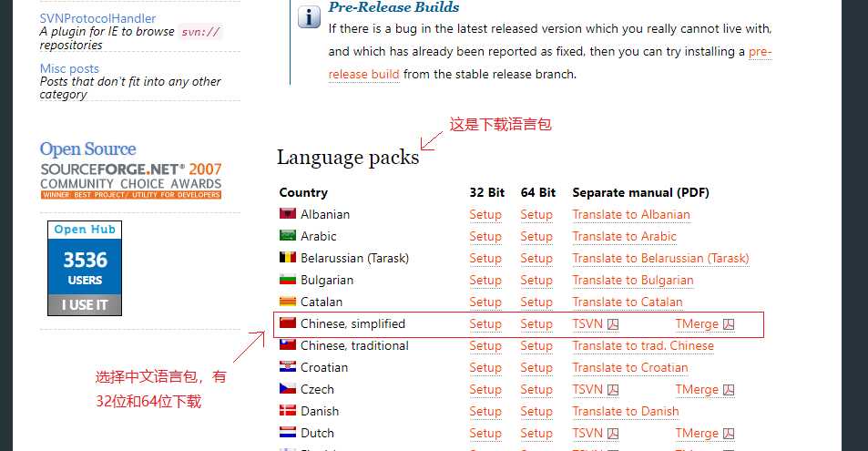The image size is (868, 451).
Task: Click the Dutch flag icon
Action: point(287,432)
